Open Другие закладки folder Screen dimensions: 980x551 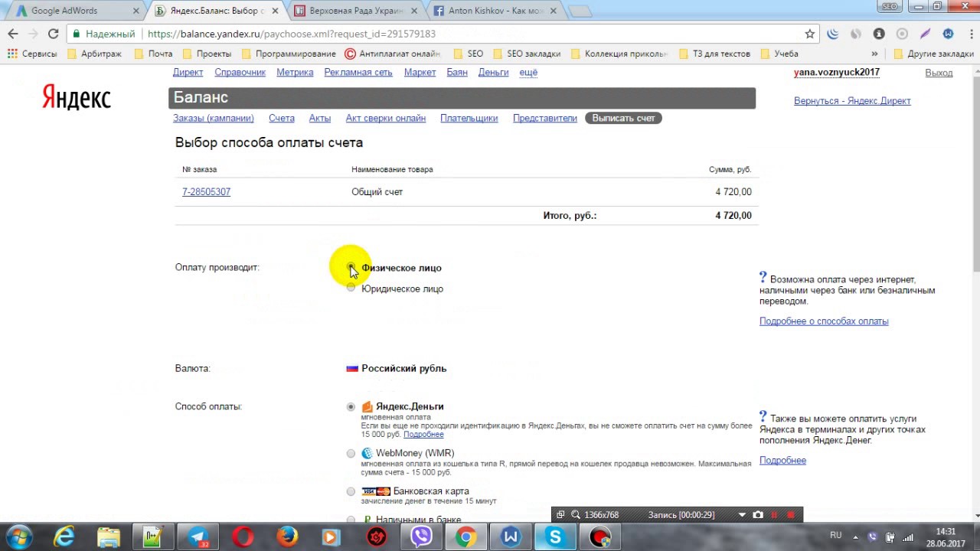934,54
